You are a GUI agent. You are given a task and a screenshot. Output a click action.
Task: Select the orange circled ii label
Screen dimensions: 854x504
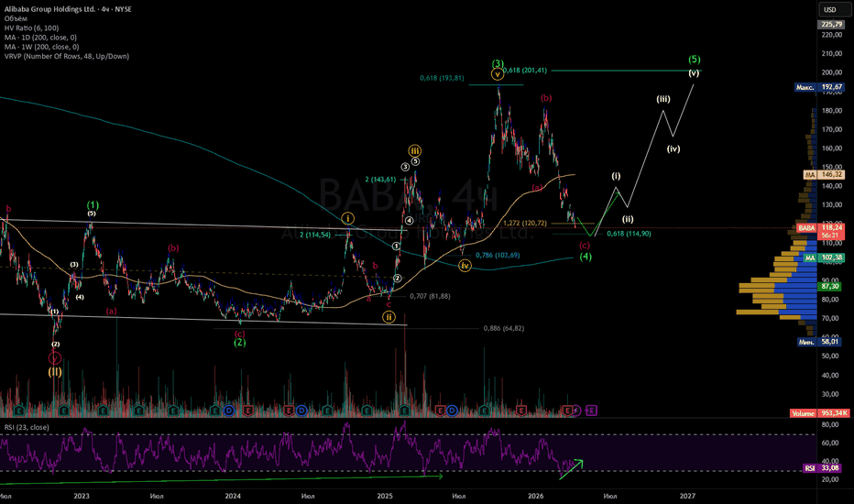click(x=389, y=317)
